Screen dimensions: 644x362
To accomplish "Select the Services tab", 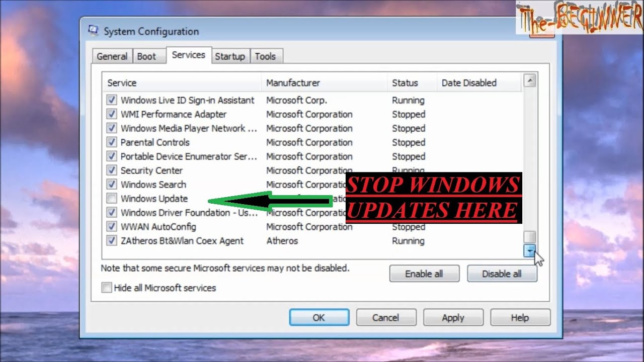I will coord(189,55).
